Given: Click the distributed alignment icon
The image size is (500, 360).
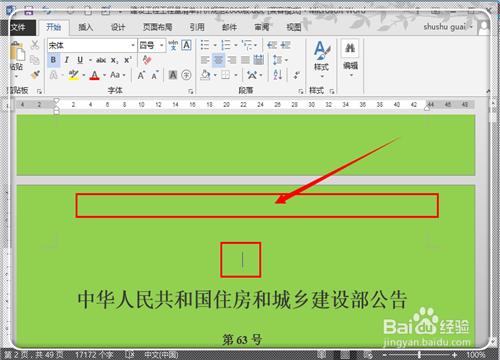Looking at the screenshot, I should (259, 60).
